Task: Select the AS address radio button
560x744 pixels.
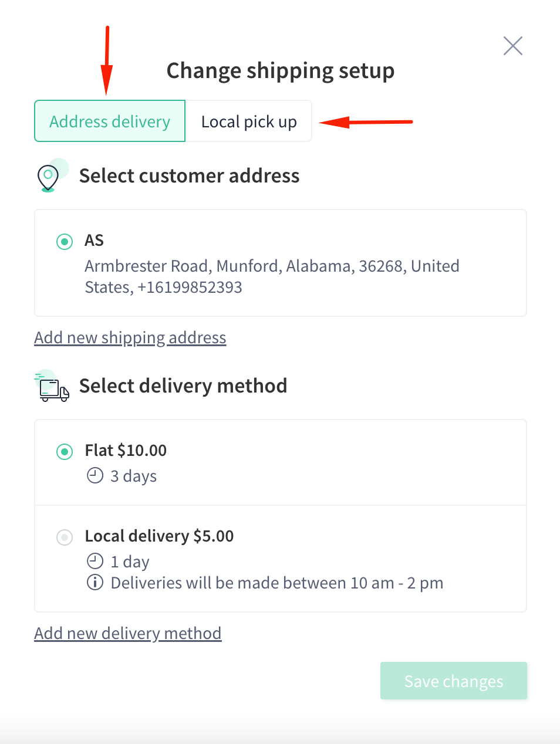Action: (x=65, y=241)
